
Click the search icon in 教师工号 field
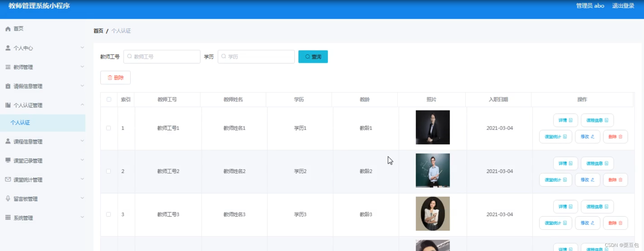tap(129, 56)
